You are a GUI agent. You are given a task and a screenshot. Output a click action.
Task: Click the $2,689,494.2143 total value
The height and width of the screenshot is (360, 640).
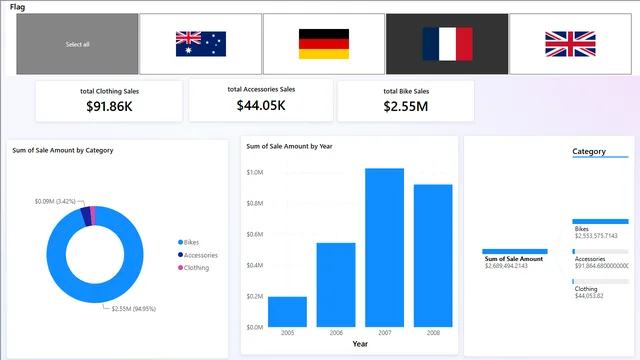point(506,266)
